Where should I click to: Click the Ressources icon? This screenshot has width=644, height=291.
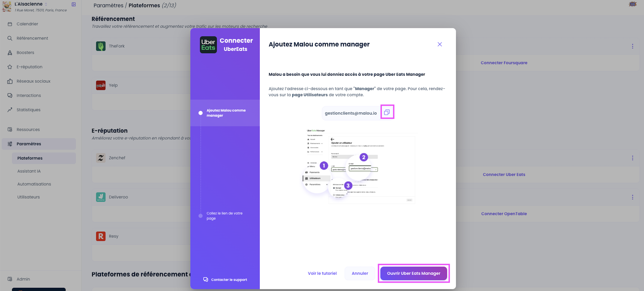coord(10,129)
